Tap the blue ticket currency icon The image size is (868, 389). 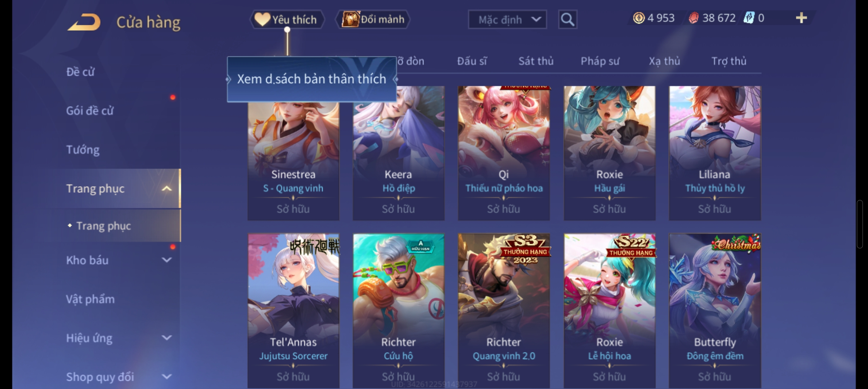pyautogui.click(x=749, y=18)
